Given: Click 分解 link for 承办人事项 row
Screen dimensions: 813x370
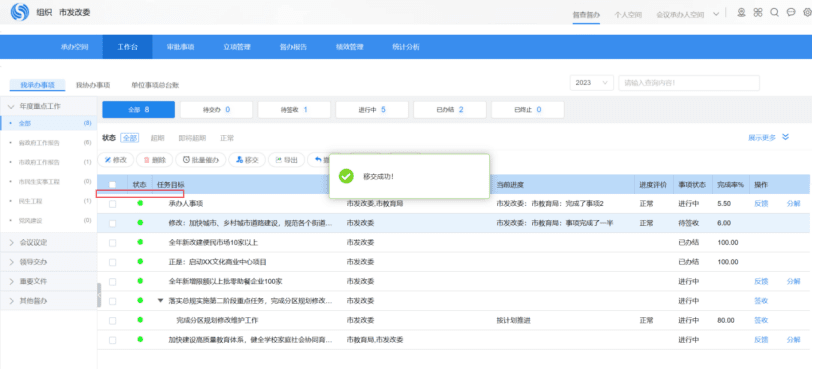Looking at the screenshot, I should point(793,204).
